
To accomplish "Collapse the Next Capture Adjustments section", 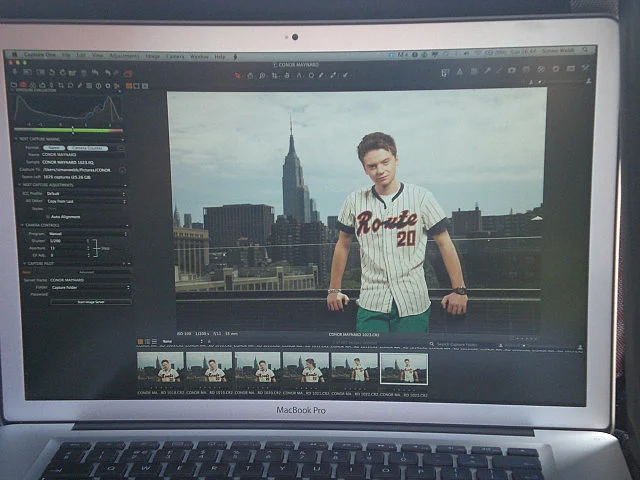I will [x=20, y=185].
